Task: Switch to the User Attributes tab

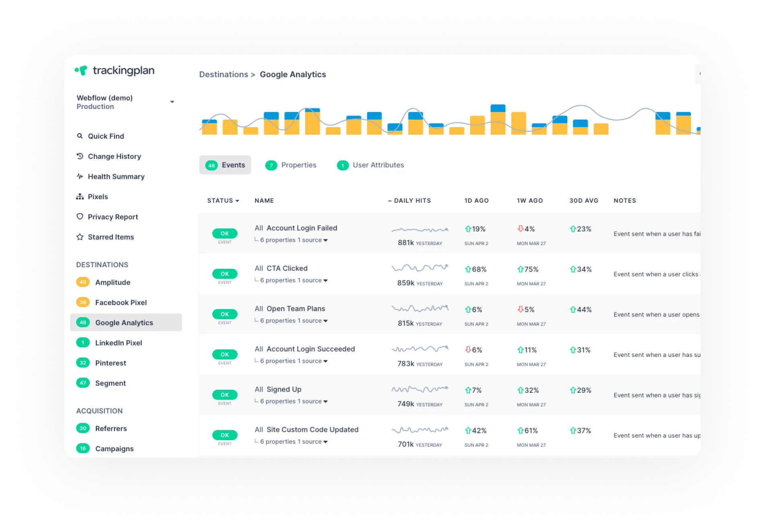Action: (x=378, y=165)
